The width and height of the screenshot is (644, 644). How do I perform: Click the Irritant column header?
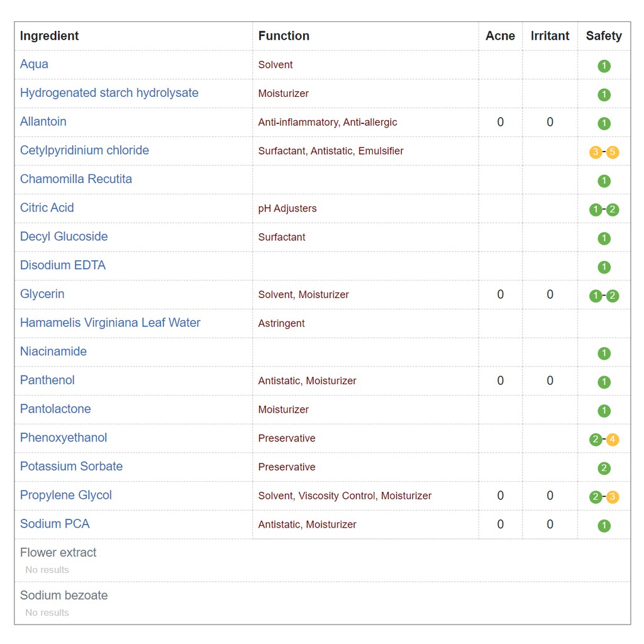point(550,36)
